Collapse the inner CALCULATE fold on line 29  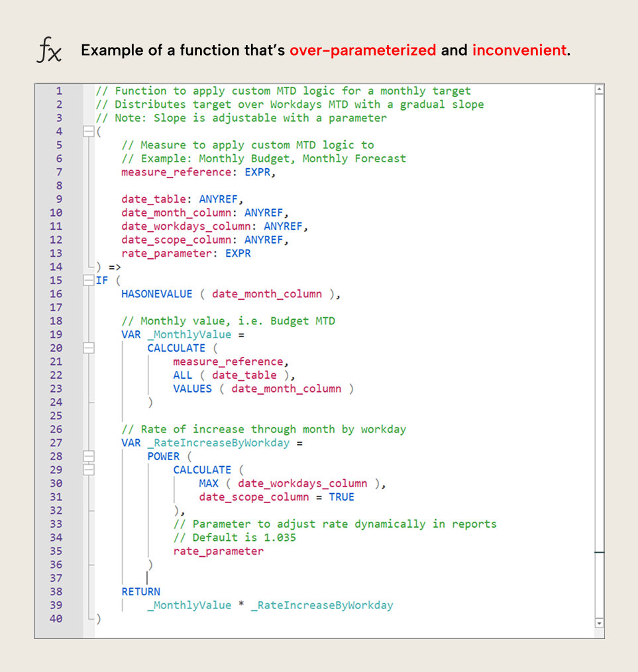[x=89, y=469]
